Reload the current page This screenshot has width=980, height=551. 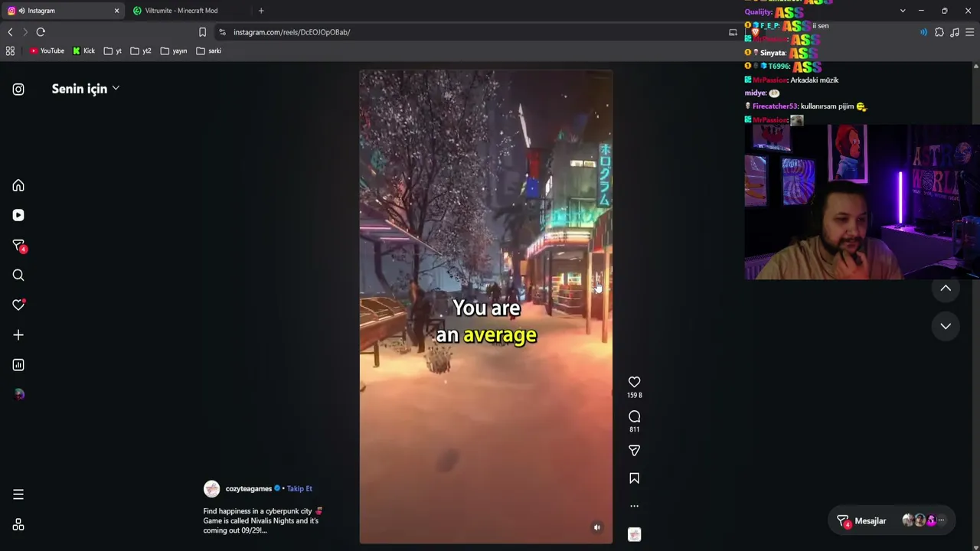point(41,32)
